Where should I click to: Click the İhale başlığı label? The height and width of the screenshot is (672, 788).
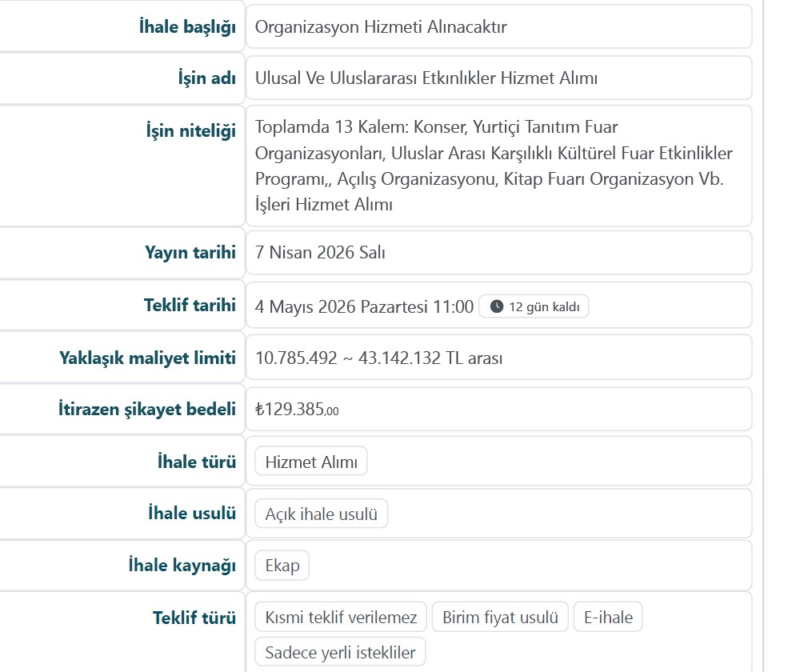click(187, 27)
